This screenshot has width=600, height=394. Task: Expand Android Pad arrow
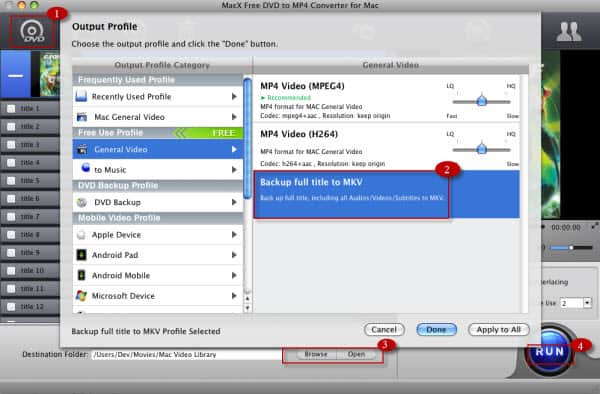click(234, 255)
